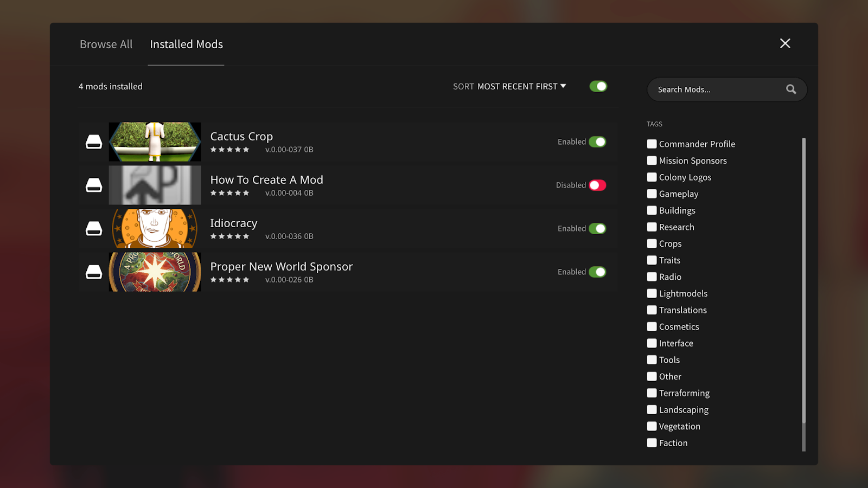This screenshot has height=488, width=868.
Task: Click the drive icon beside Proper New World Sponsor
Action: 94,272
